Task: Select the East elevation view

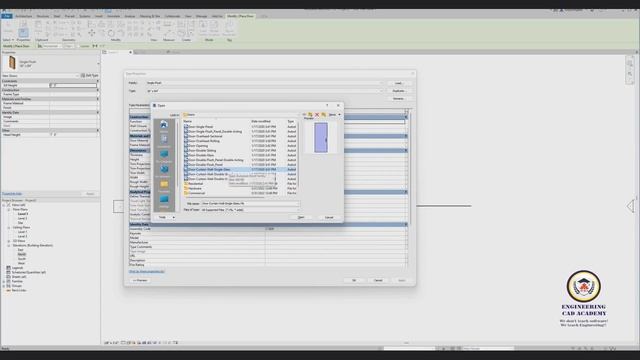Action: 20,250
